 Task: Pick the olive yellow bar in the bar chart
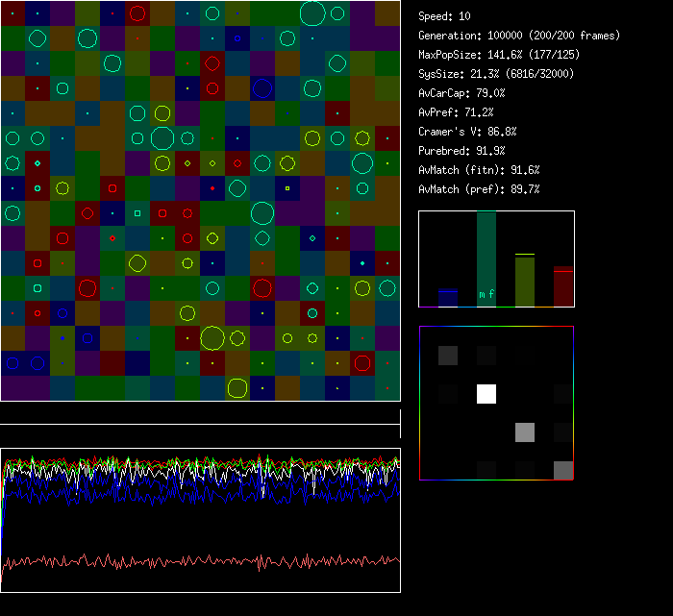click(x=524, y=281)
